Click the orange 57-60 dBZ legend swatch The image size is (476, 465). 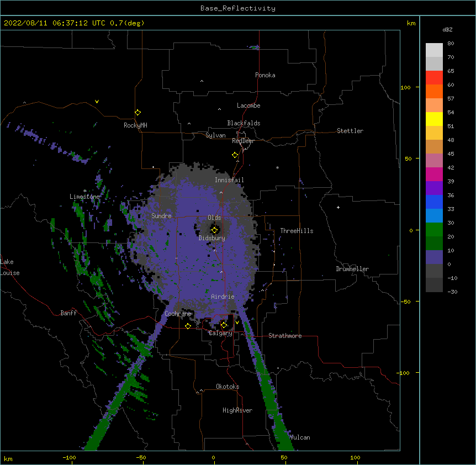[x=434, y=91]
